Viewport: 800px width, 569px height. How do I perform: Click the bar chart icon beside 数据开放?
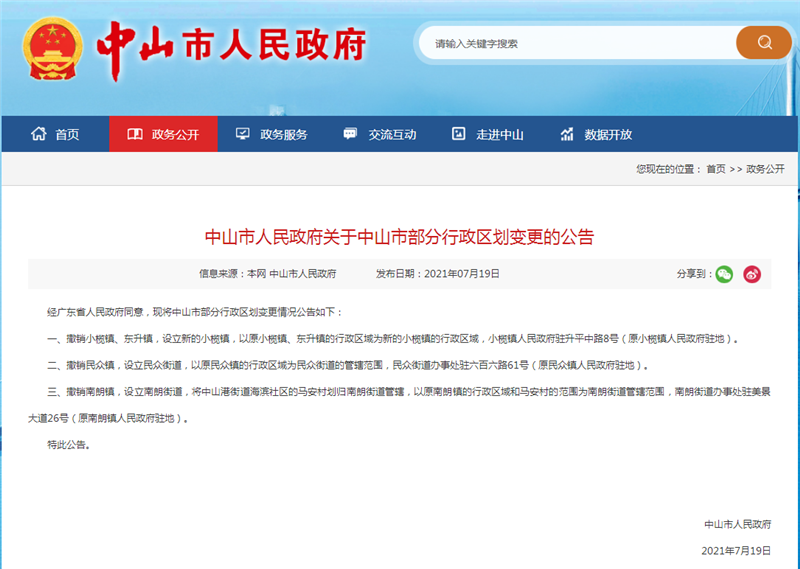[567, 134]
